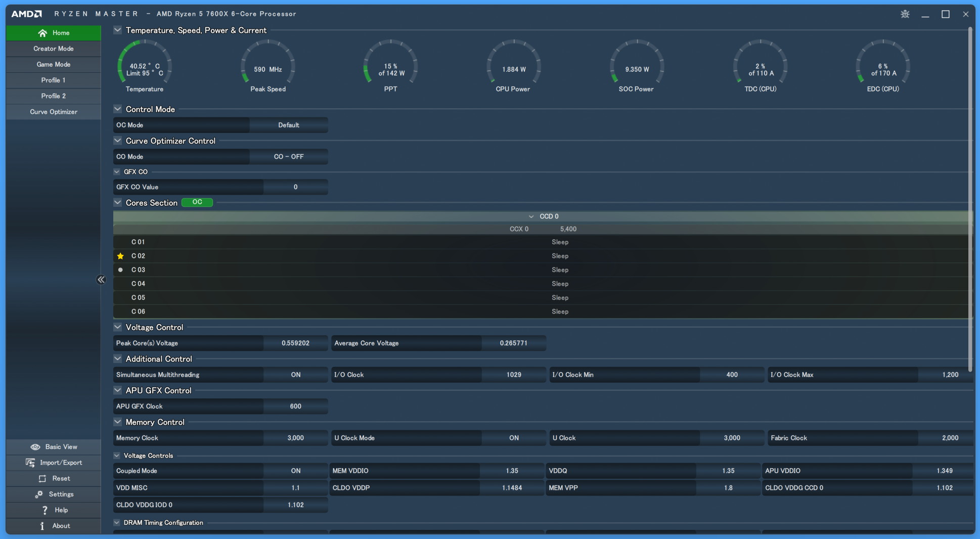
Task: Click the bug report icon in title bar
Action: click(x=905, y=14)
